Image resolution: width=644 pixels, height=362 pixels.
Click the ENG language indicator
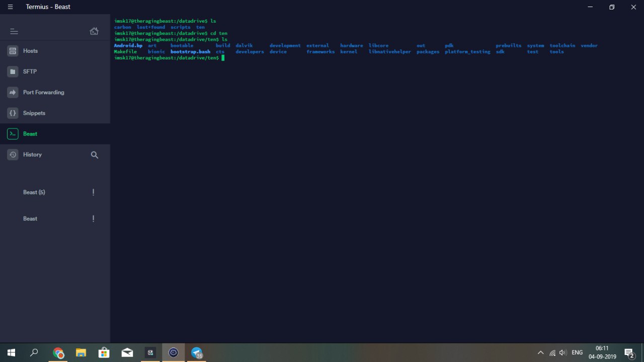click(x=577, y=352)
